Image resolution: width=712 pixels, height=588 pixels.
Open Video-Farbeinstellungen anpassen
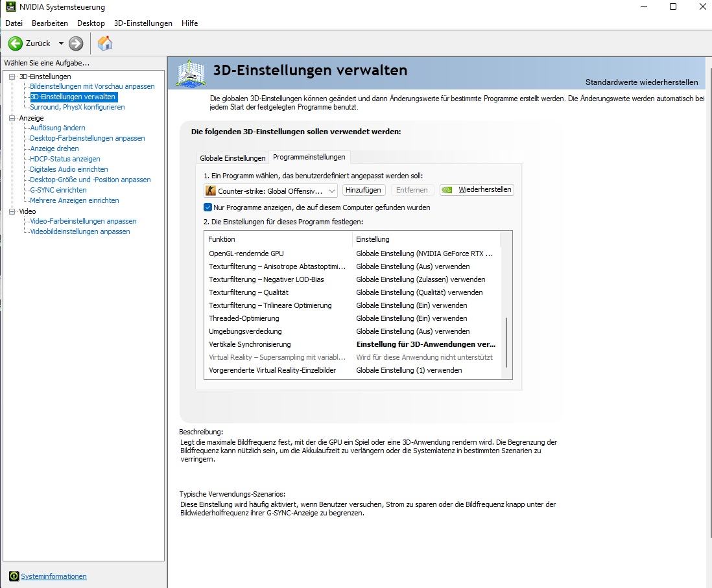(x=83, y=221)
